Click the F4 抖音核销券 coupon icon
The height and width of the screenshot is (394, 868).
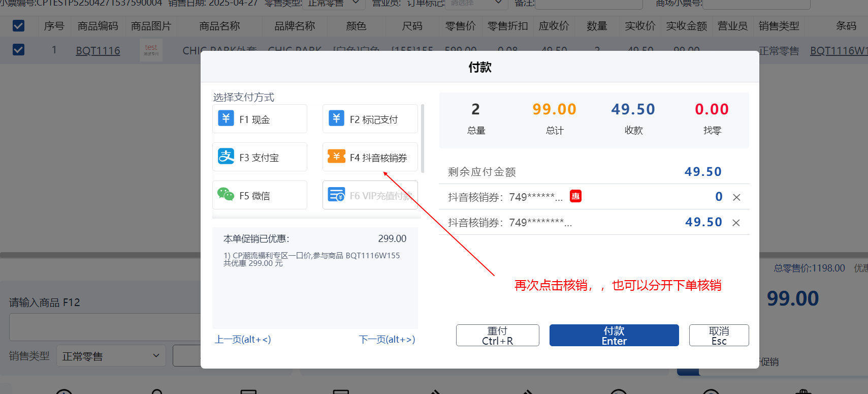click(x=336, y=157)
